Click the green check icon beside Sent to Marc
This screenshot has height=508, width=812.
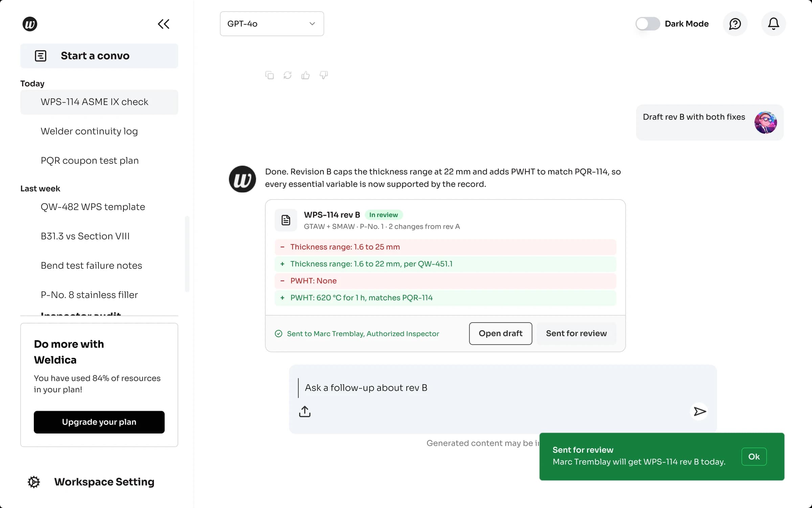[278, 334]
